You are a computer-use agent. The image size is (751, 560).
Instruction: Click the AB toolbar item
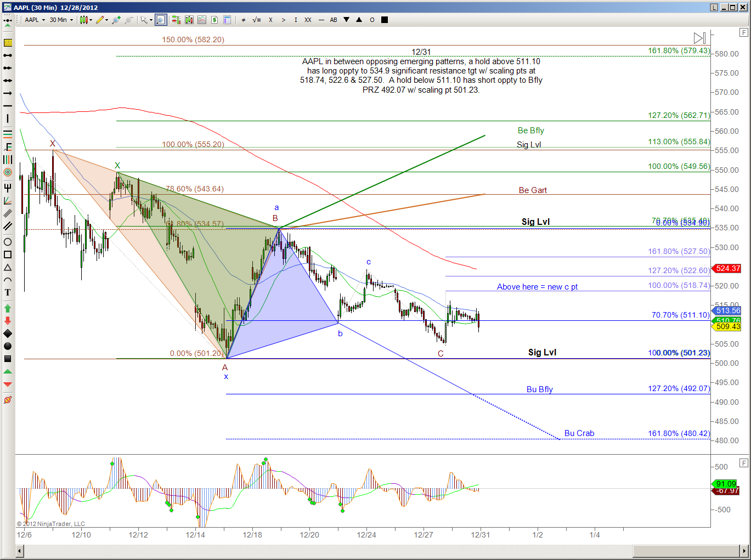tap(334, 20)
